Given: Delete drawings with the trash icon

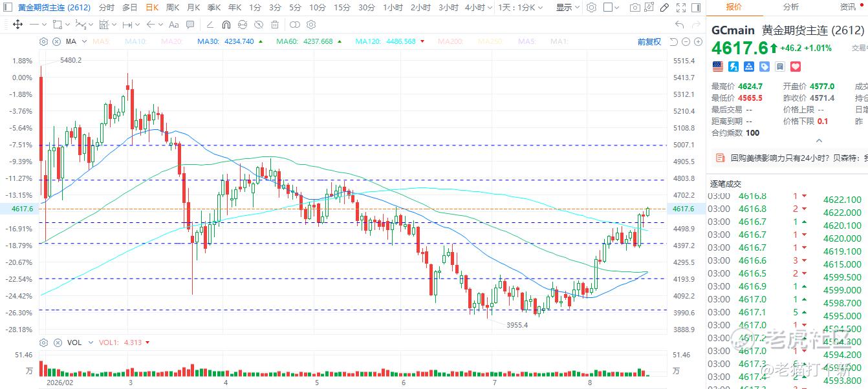Looking at the screenshot, I should [275, 25].
